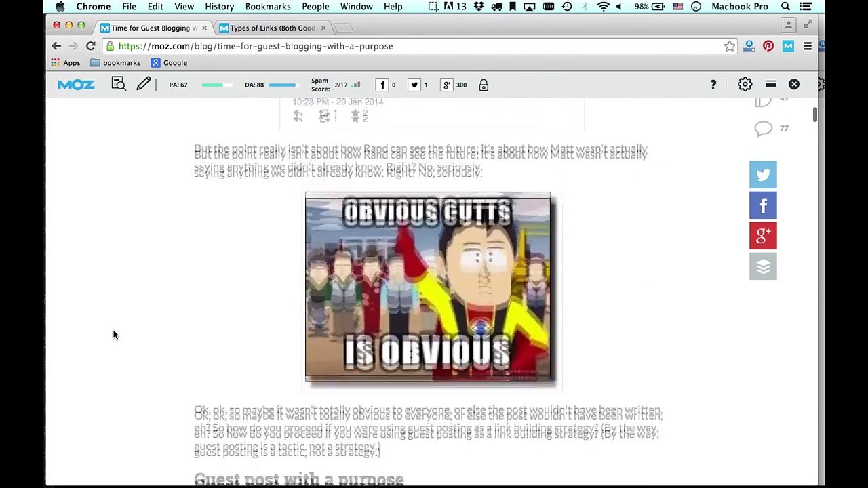Click the Spam Score 2/17 indicator
This screenshot has height=488, width=868.
click(x=336, y=85)
